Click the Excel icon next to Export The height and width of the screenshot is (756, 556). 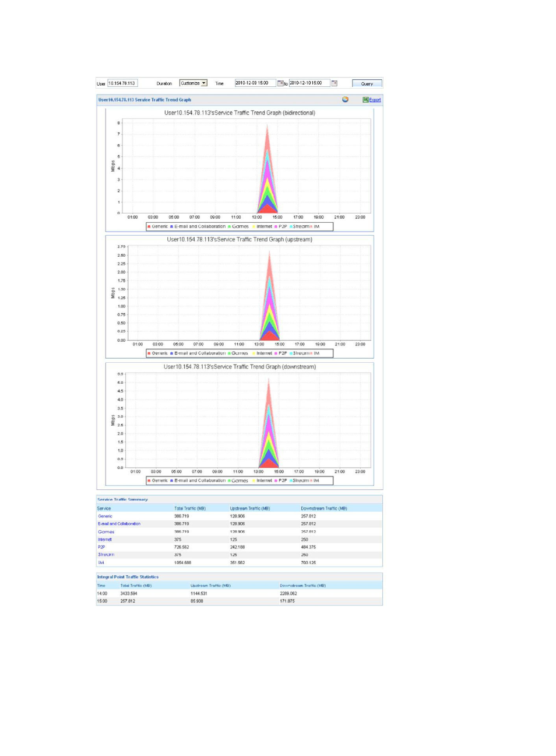(x=365, y=100)
